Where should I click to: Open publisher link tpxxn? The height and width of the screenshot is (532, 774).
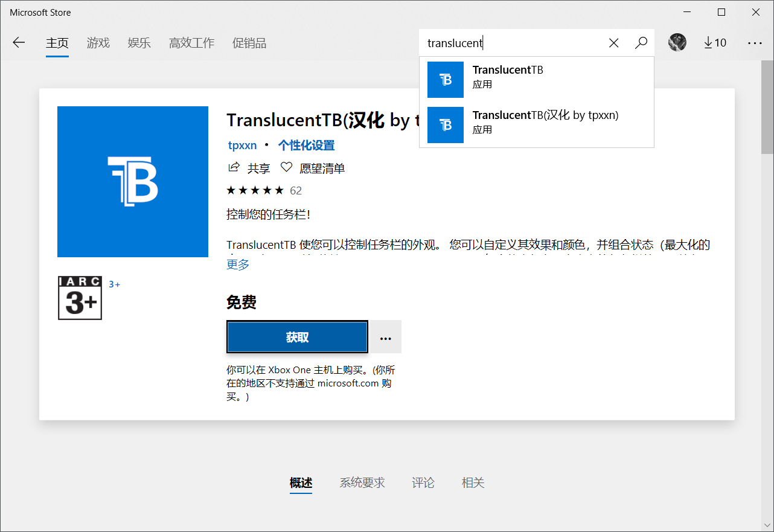[242, 146]
